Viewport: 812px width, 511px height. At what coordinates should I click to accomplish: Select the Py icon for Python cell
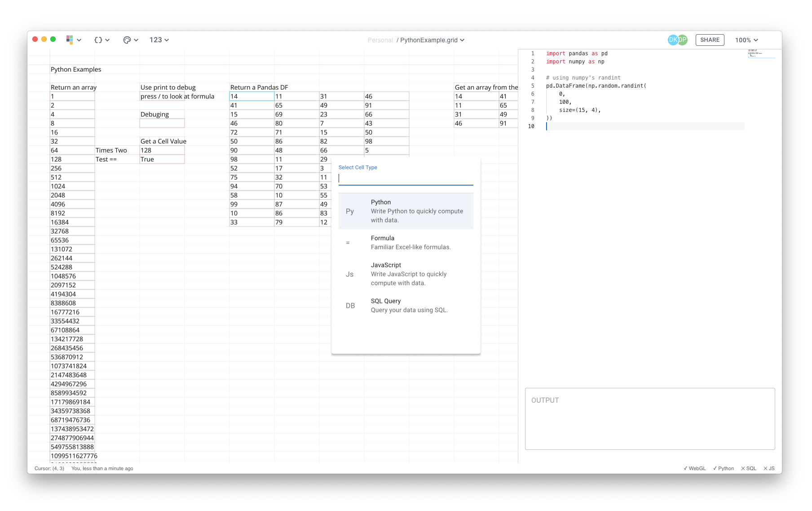point(350,211)
